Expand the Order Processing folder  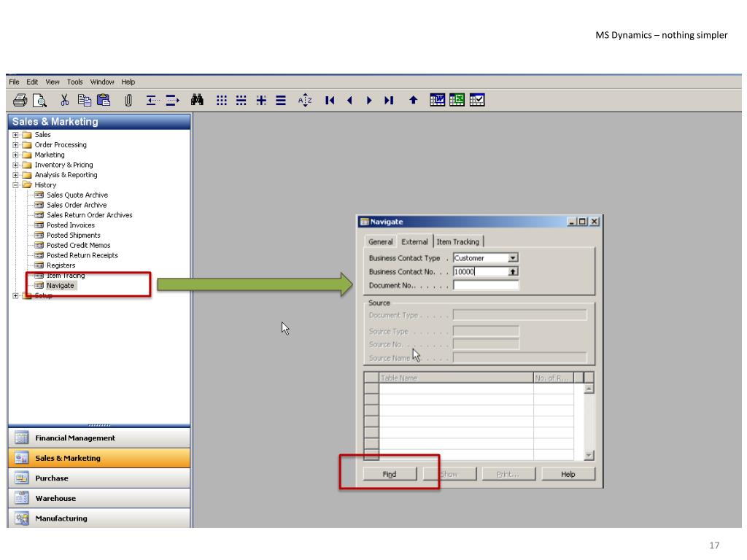pyautogui.click(x=16, y=145)
